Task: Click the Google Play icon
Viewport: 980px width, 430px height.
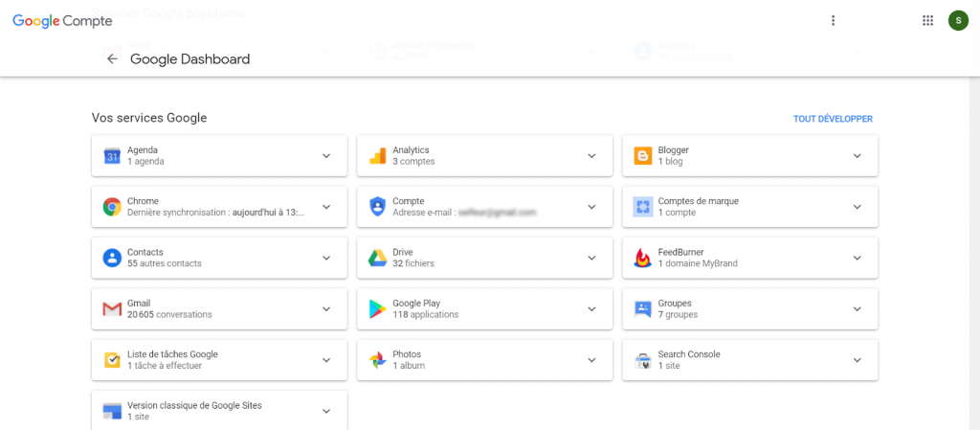Action: coord(377,308)
